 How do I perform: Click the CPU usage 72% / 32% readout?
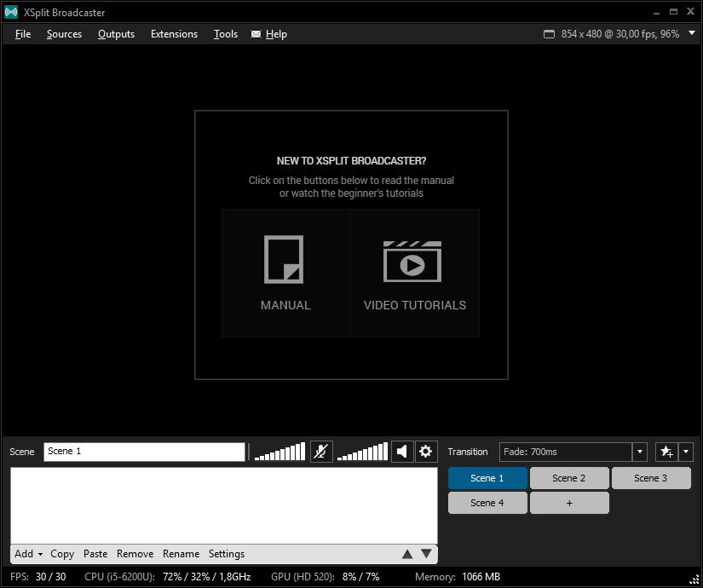pyautogui.click(x=207, y=577)
